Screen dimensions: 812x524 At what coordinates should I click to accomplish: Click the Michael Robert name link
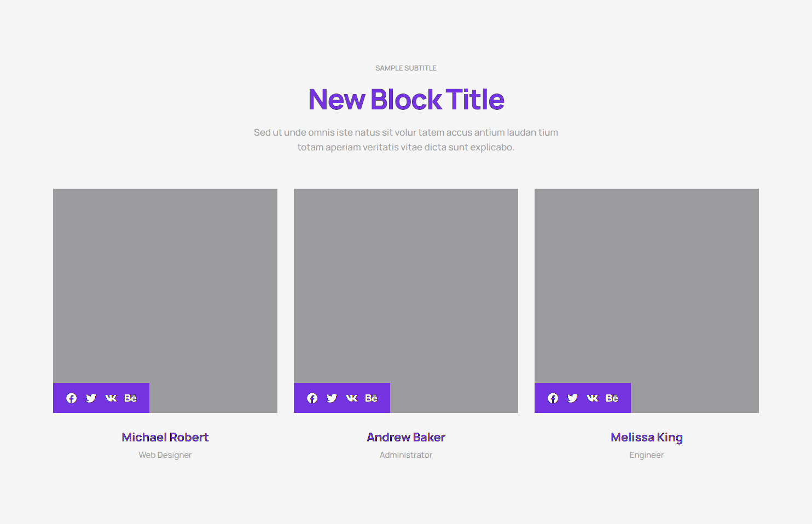click(165, 437)
